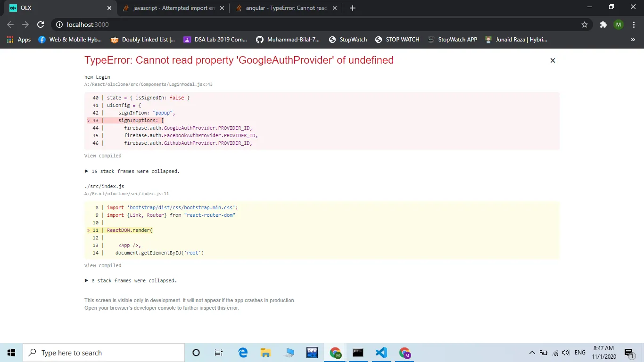The width and height of the screenshot is (644, 362).
Task: Click the GithubAuthProvider.PROVIDER_ID code line
Action: 188,143
